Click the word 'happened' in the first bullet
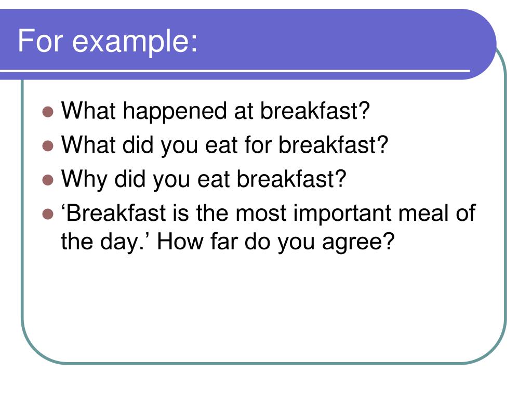Viewport: 532px width, 399px height. pyautogui.click(x=175, y=112)
